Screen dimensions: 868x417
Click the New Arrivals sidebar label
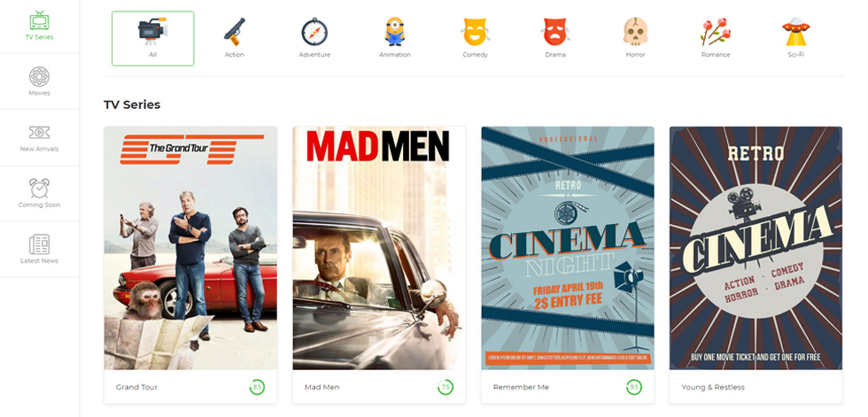(x=39, y=150)
